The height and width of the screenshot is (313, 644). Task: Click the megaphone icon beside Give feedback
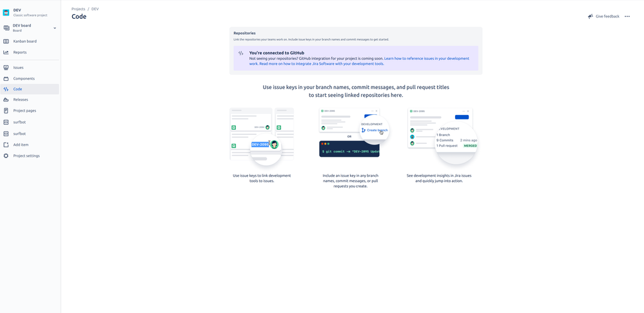click(x=590, y=16)
